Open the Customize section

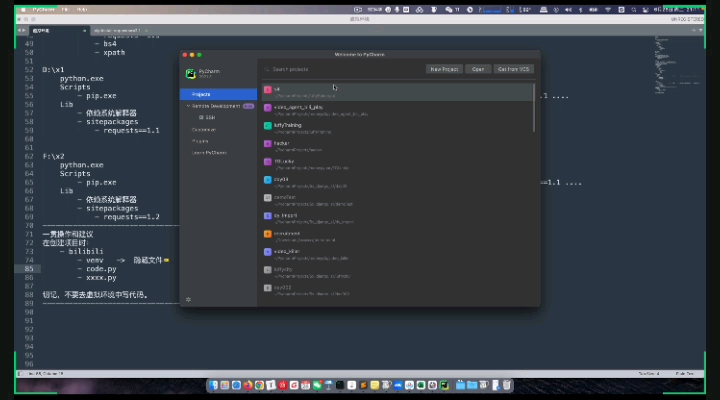click(x=203, y=130)
